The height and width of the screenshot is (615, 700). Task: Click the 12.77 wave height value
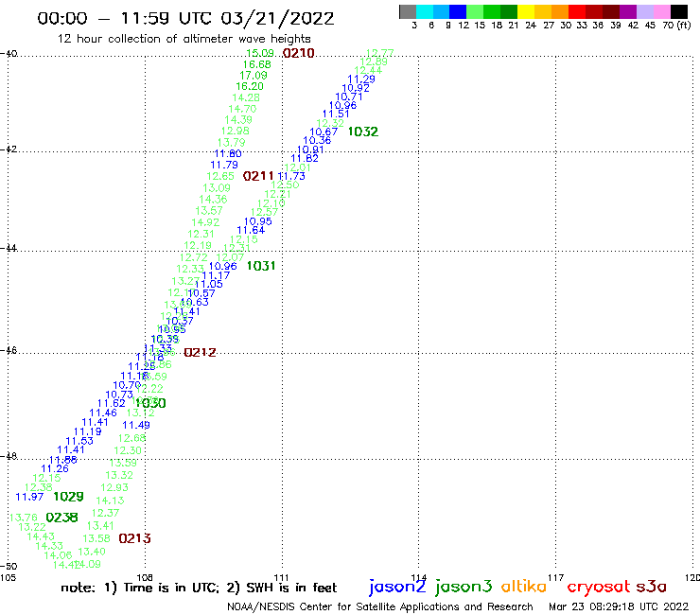point(380,53)
